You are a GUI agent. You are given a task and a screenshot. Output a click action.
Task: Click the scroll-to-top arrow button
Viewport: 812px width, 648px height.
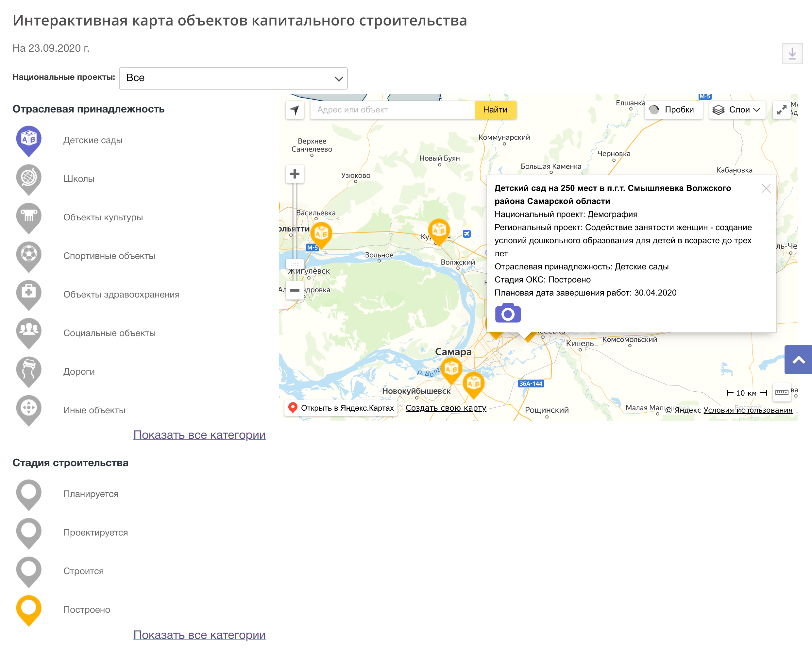[798, 359]
